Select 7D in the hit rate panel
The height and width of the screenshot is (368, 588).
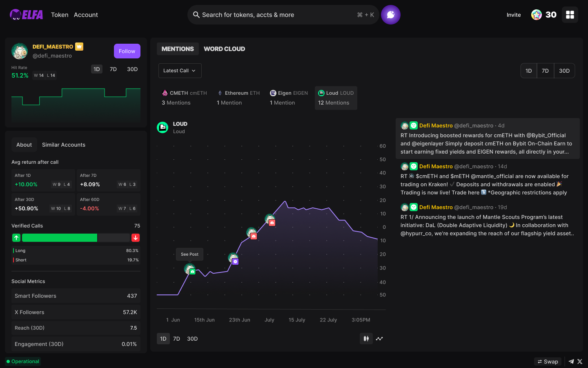coord(114,69)
